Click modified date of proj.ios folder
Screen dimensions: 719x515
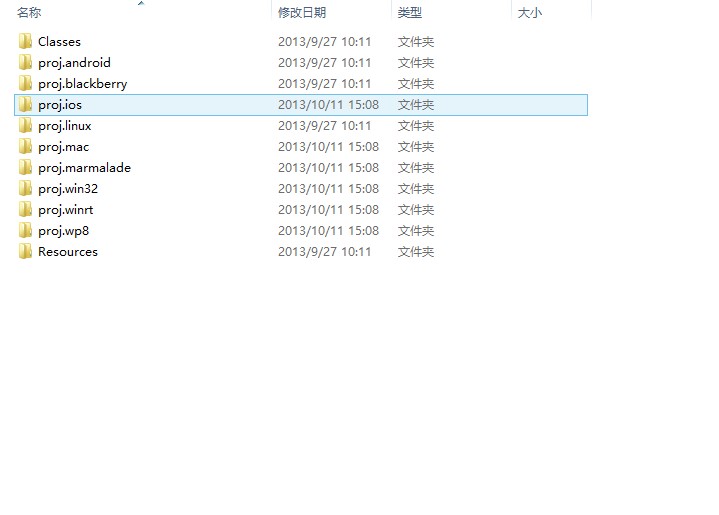click(328, 105)
